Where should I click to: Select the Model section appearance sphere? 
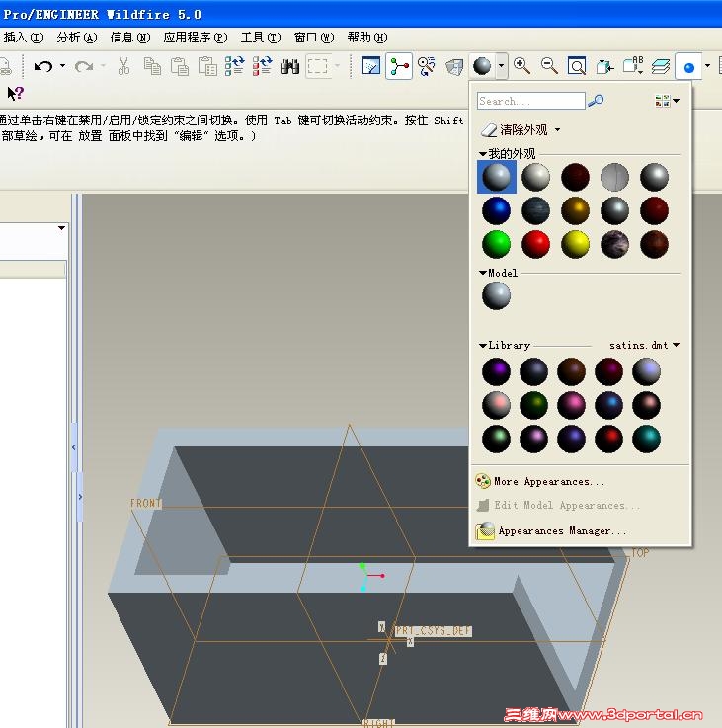point(497,295)
